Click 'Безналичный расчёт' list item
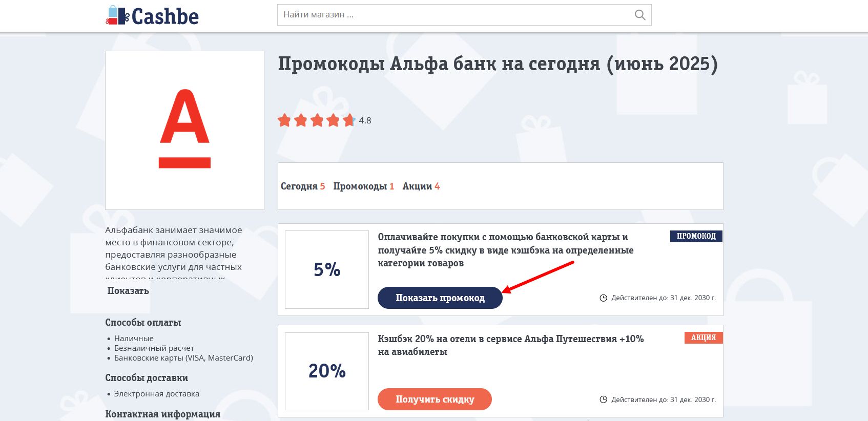 coord(154,348)
